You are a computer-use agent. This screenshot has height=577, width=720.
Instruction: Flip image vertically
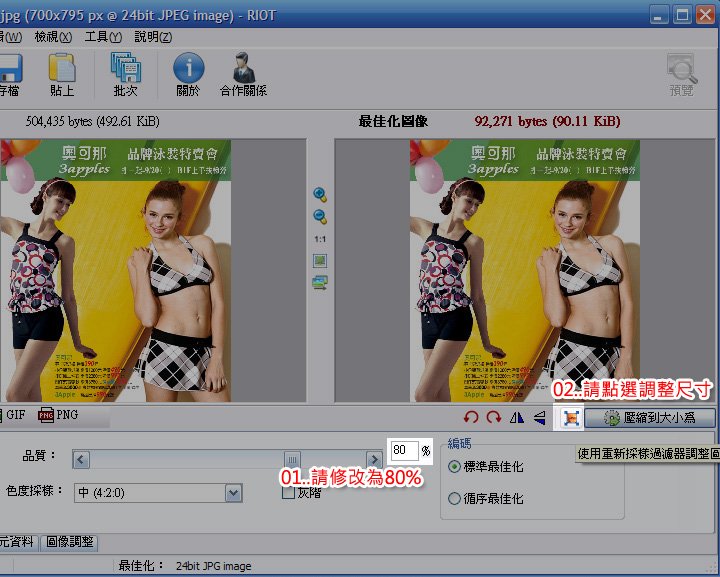point(540,418)
